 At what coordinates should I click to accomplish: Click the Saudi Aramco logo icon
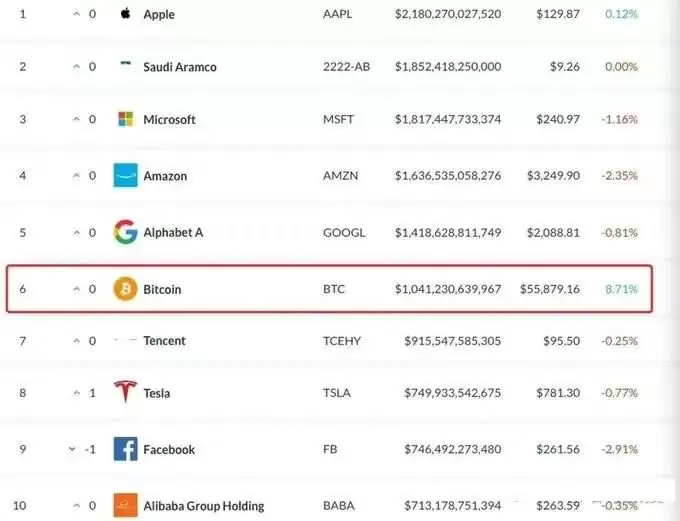click(125, 66)
